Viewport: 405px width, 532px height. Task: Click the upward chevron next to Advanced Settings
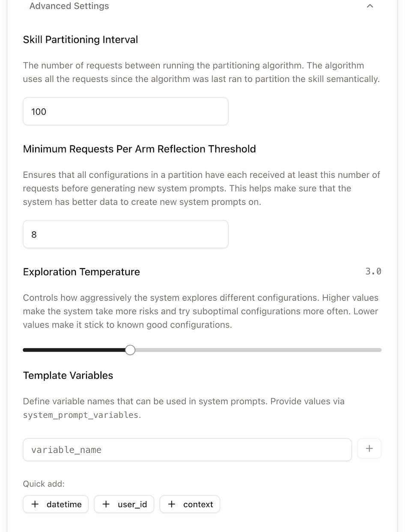click(x=370, y=6)
